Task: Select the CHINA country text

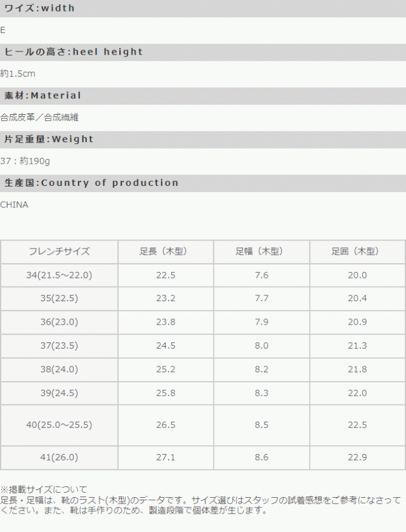Action: coord(14,205)
